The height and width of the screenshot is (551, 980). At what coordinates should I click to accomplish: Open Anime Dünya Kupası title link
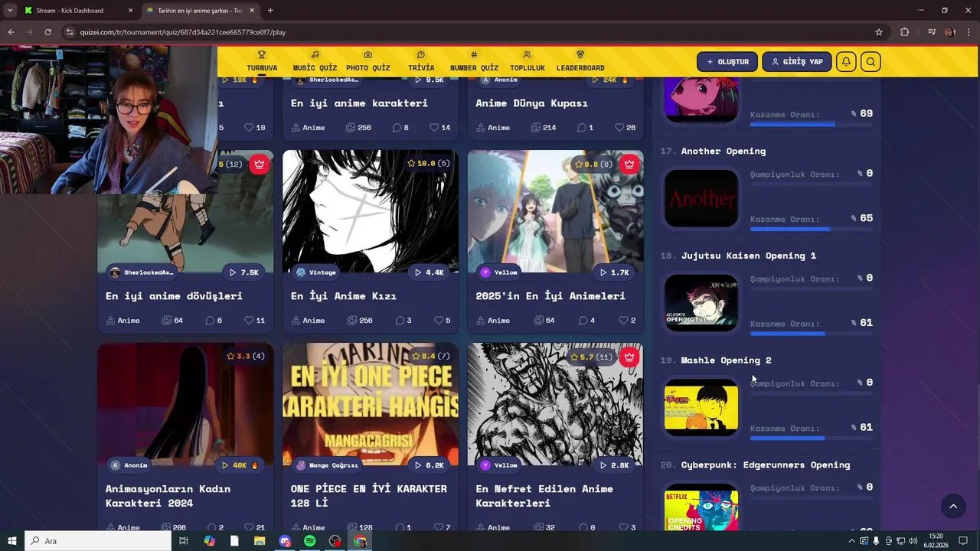click(531, 103)
